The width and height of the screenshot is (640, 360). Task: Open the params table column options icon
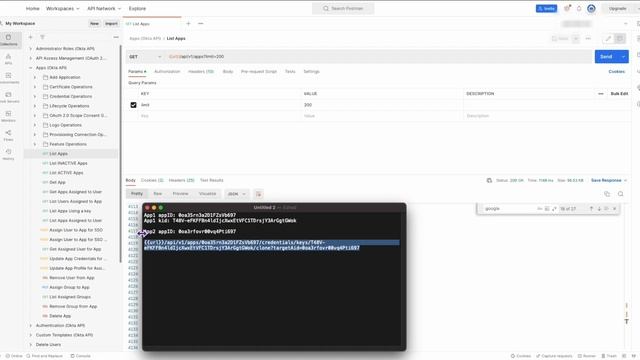point(601,94)
